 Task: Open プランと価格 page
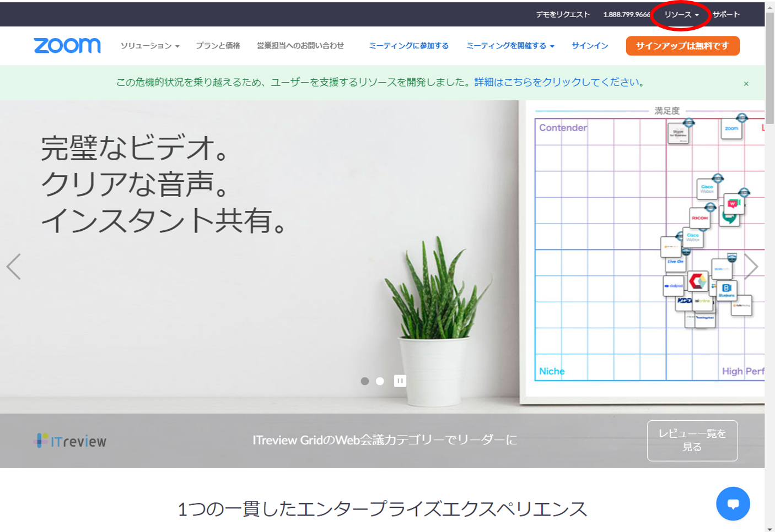pos(218,46)
